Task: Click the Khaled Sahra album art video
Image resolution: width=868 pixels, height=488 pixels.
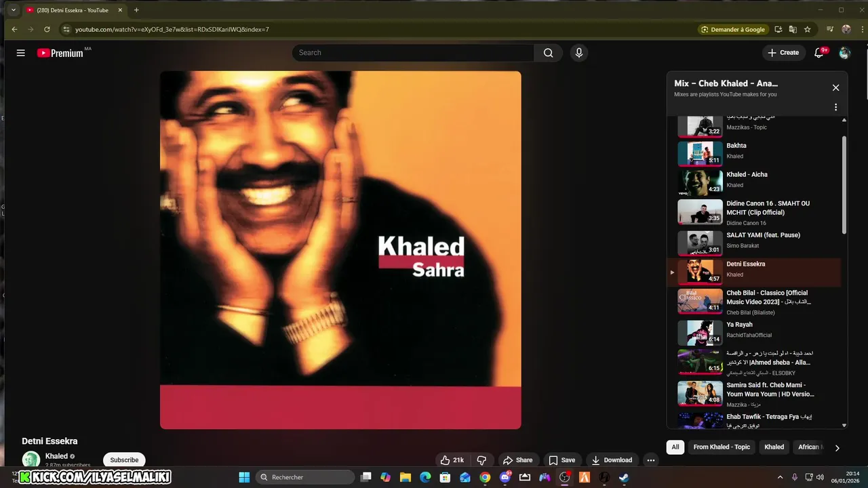Action: [x=340, y=250]
